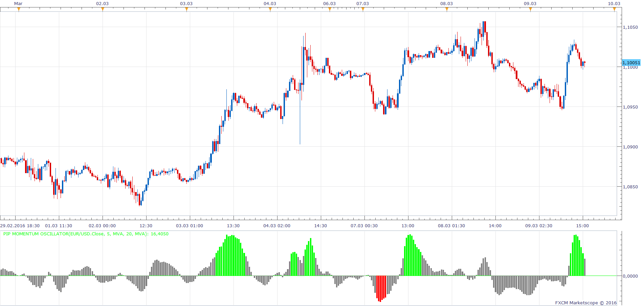Click the 01.03 11:30 time label
The width and height of the screenshot is (644, 306).
[x=59, y=226]
